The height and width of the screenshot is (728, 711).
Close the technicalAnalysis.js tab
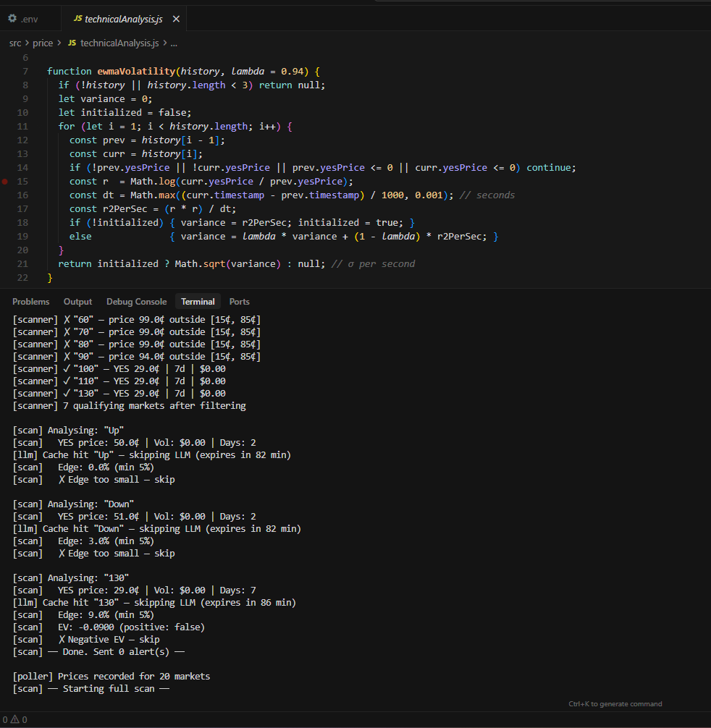176,19
